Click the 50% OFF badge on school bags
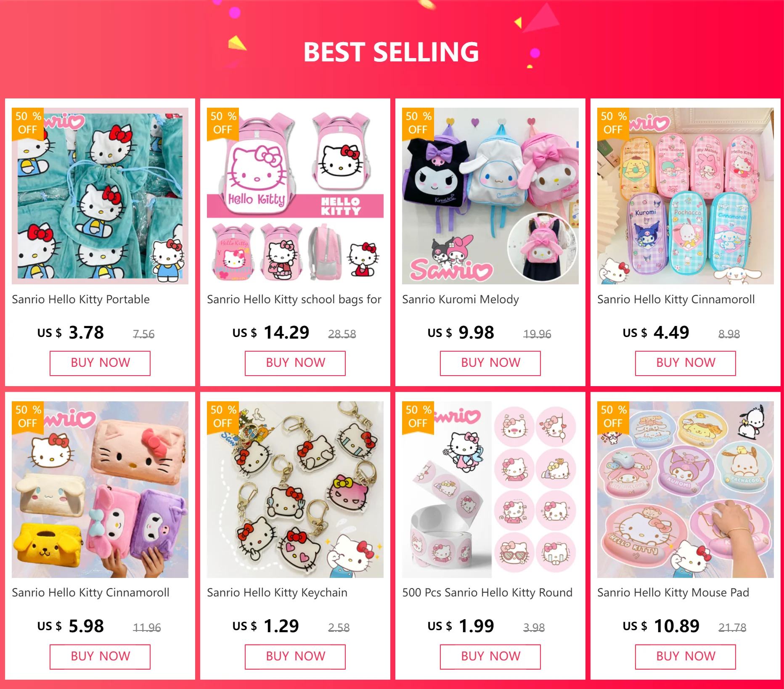 (223, 123)
